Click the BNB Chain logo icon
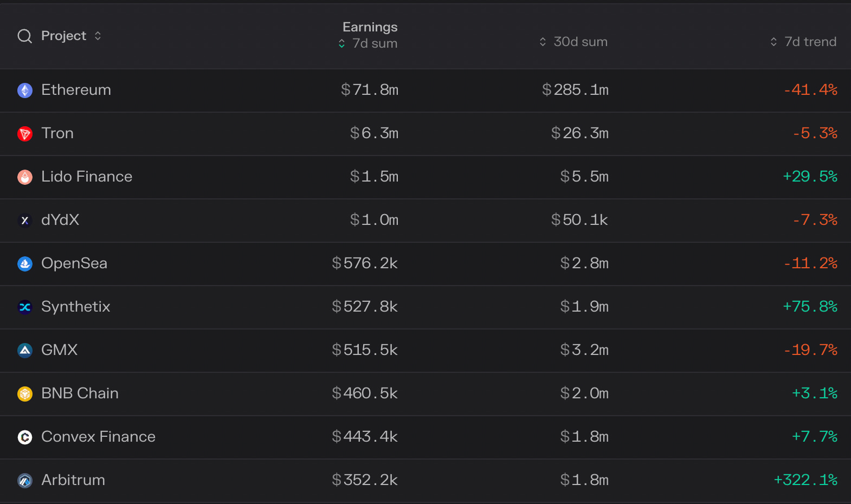 [25, 394]
